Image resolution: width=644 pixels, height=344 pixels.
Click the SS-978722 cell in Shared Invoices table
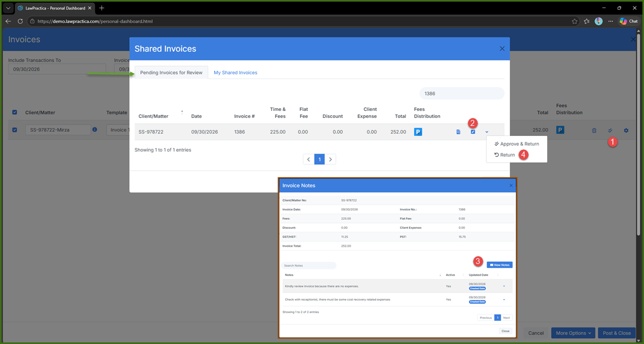coord(151,132)
